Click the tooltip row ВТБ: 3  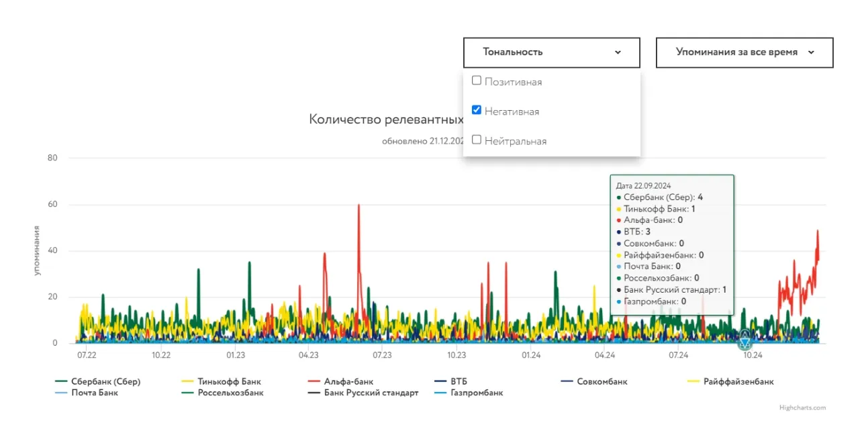coord(633,232)
